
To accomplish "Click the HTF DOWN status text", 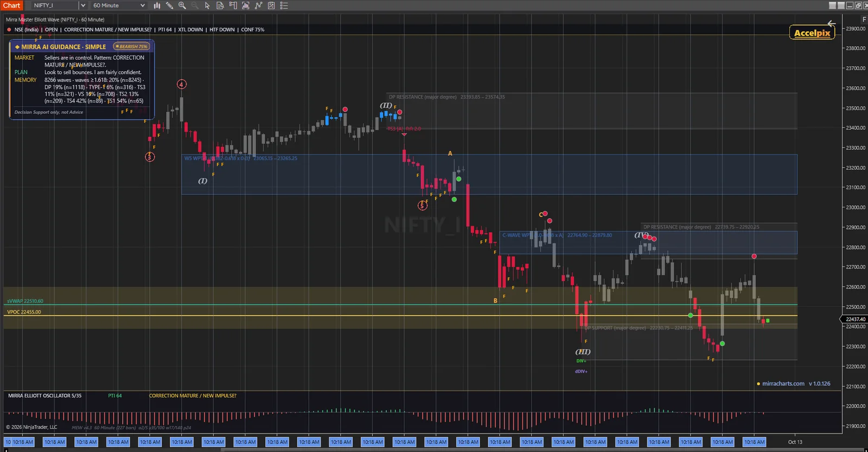I will pyautogui.click(x=222, y=30).
